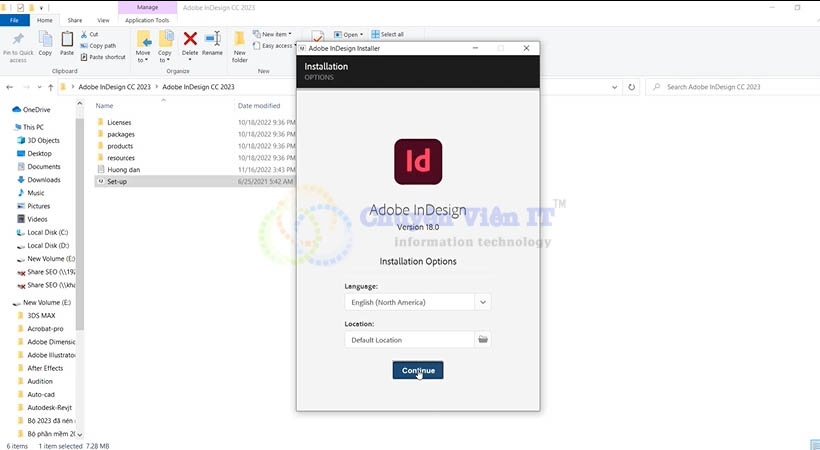
Task: Click the navigation pane scroll-down arrow
Action: click(79, 434)
